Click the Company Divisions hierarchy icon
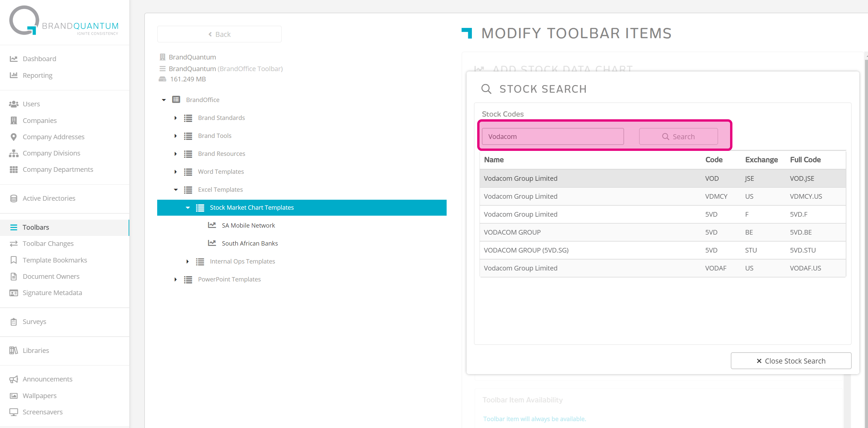868x428 pixels. point(14,153)
